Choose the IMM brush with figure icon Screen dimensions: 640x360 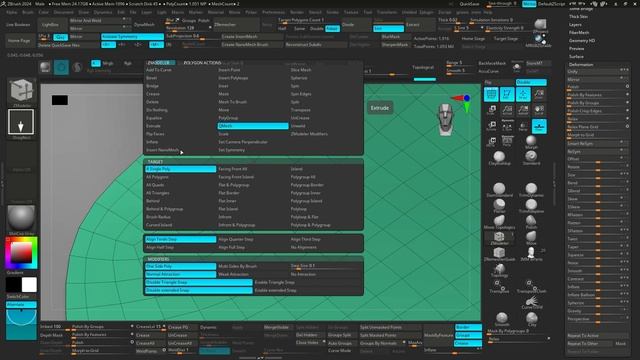click(x=531, y=254)
